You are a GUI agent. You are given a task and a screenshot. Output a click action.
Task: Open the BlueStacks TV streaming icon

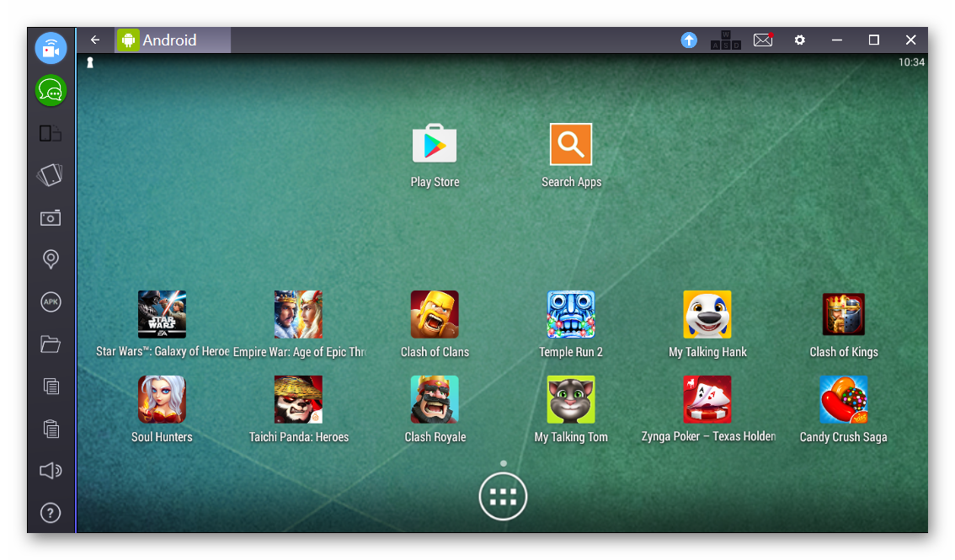coord(51,47)
